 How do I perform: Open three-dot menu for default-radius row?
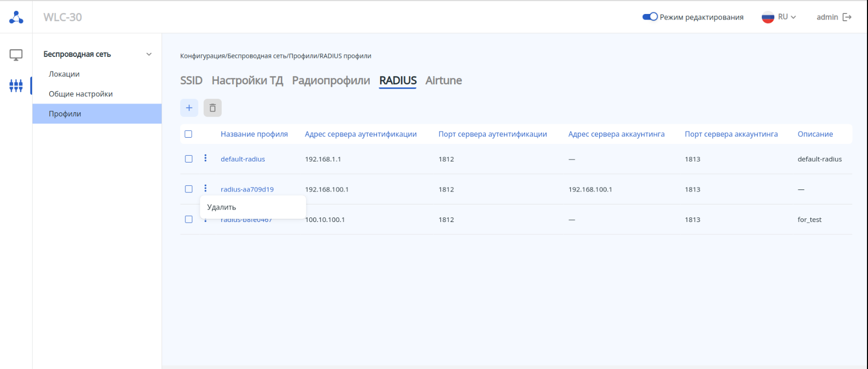pos(206,158)
